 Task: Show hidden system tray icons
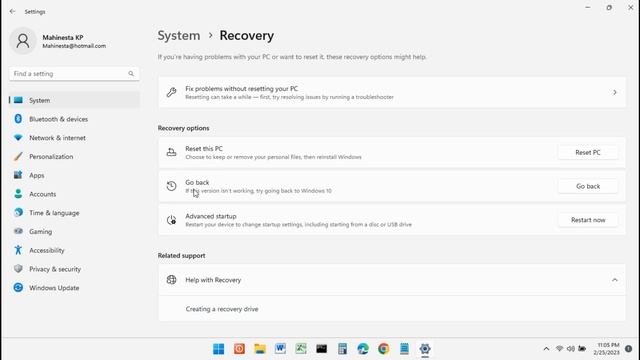click(x=546, y=349)
